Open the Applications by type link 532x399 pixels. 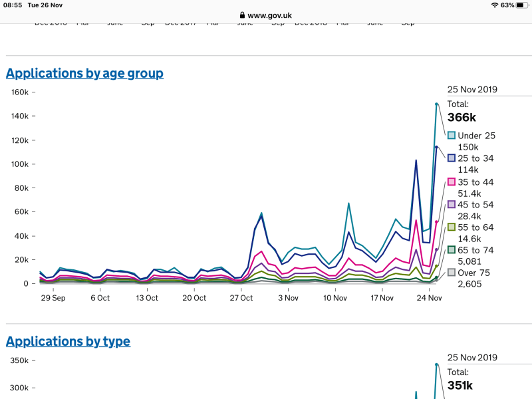(x=68, y=341)
